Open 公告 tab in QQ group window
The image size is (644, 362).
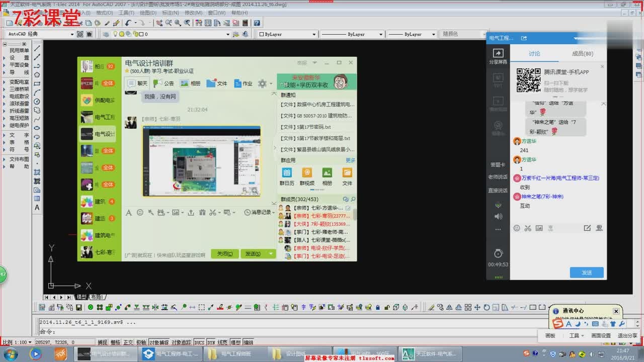[164, 83]
